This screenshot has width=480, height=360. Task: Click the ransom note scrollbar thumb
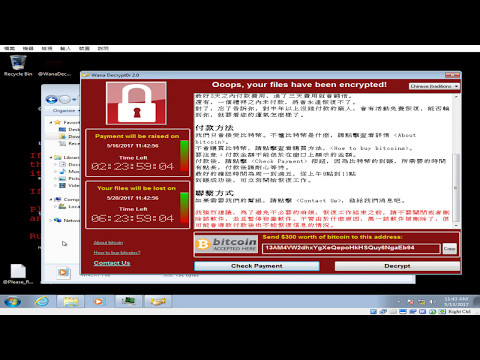pyautogui.click(x=456, y=188)
